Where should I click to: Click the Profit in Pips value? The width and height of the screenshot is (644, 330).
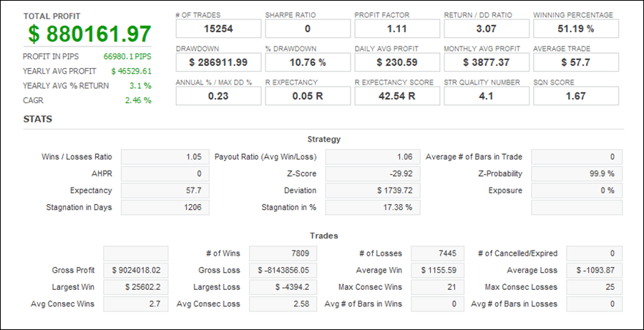click(127, 56)
